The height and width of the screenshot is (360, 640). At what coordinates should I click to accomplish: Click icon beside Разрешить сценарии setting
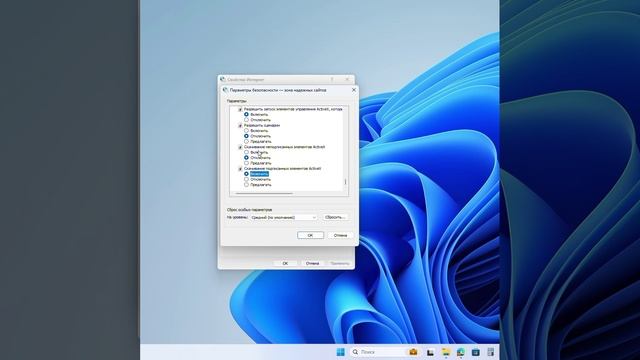click(x=240, y=125)
